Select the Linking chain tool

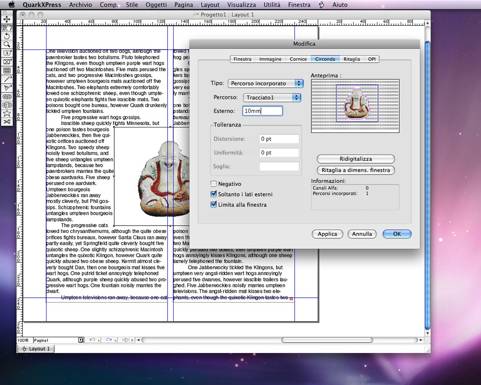coord(7,97)
